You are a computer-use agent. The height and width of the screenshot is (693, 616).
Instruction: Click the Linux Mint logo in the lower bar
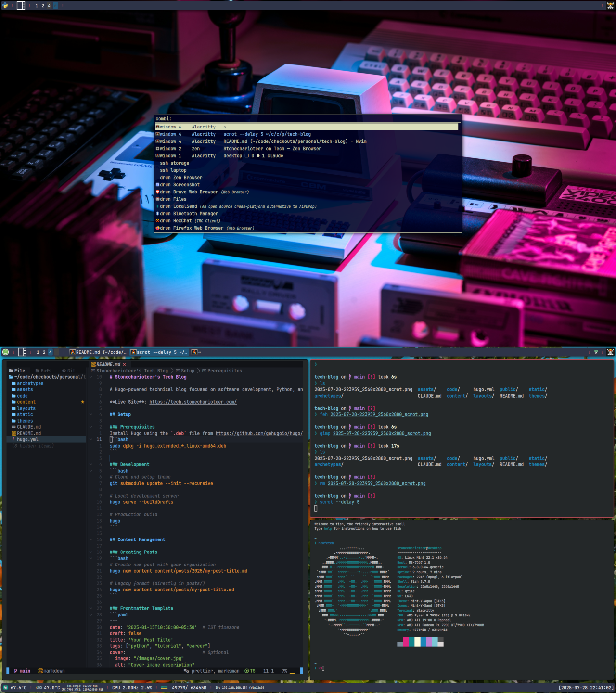[x=6, y=352]
